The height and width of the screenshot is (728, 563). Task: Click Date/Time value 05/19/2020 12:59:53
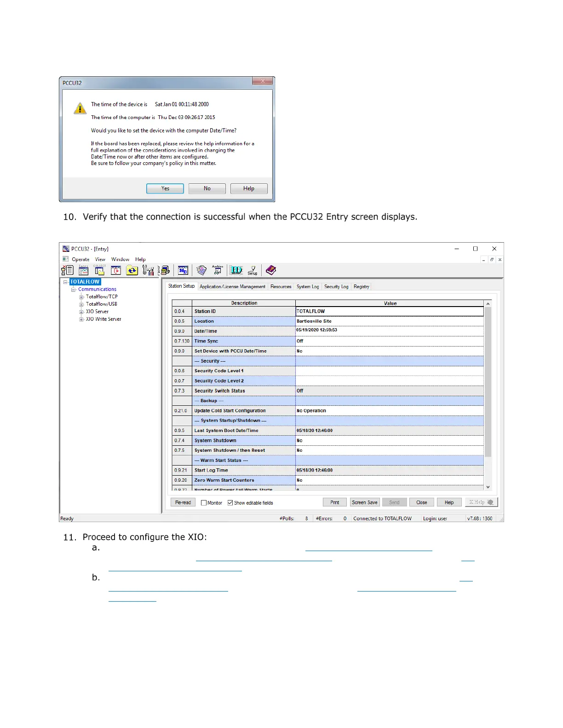tap(390, 331)
